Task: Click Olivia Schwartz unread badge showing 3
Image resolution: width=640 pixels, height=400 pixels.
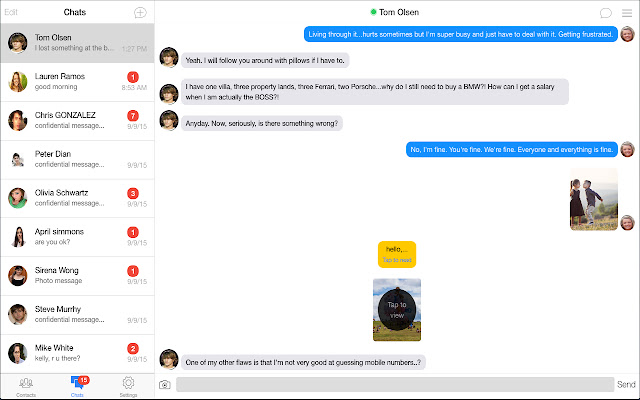Action: (133, 193)
